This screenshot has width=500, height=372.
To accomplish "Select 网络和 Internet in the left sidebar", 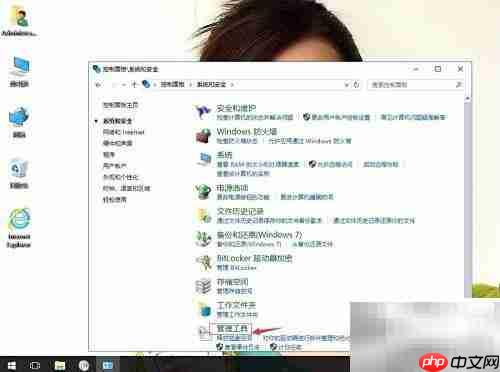I will point(124,132).
